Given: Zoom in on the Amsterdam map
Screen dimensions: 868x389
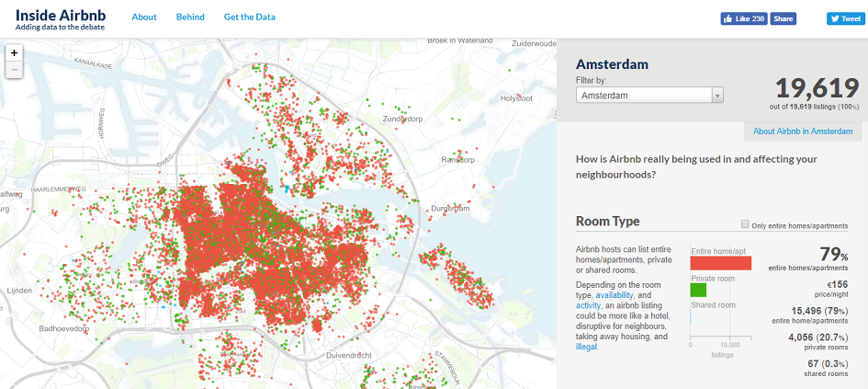Looking at the screenshot, I should 14,53.
